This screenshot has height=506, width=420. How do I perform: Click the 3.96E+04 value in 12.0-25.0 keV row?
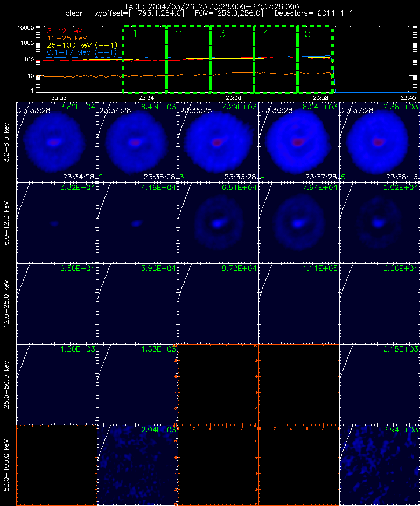click(158, 268)
